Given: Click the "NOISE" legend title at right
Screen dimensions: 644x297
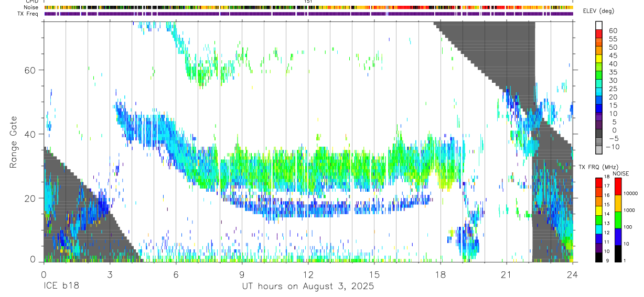Looking at the screenshot, I should pos(621,173).
